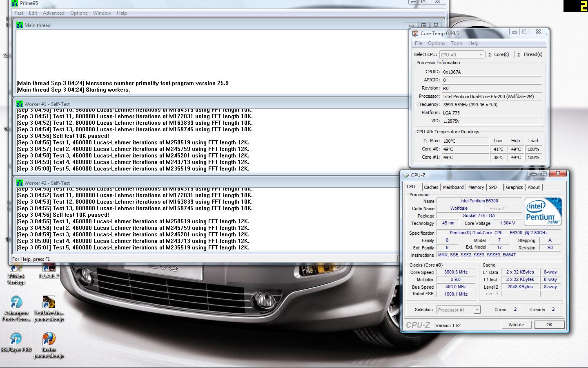588x368 pixels.
Task: Click the Worker #2 - Self-Test title bar
Action: tap(206, 183)
